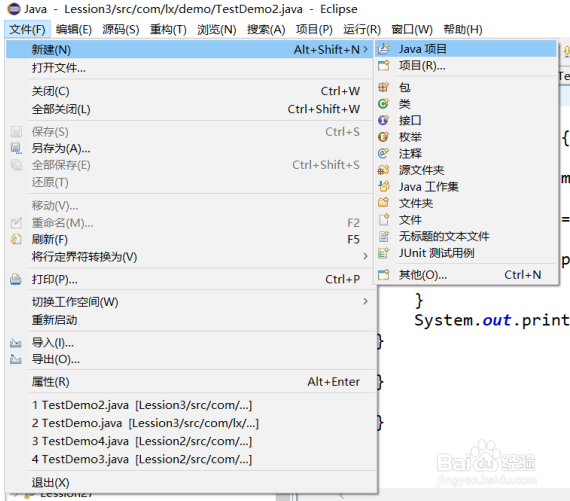Select 接口 entry in the New submenu
This screenshot has width=570, height=501.
(466, 120)
